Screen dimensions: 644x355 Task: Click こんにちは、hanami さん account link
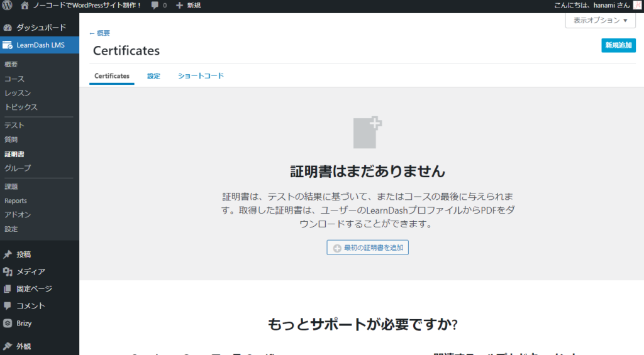tap(592, 5)
